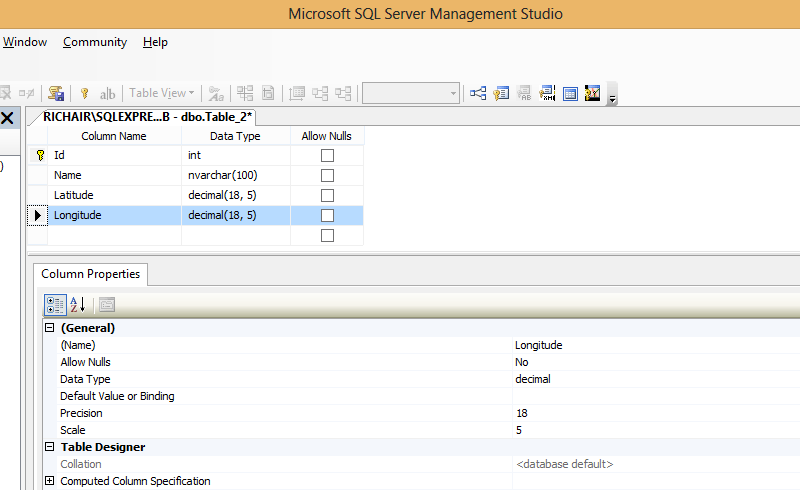The height and width of the screenshot is (490, 800).
Task: Open the Manage Check Constraints icon
Action: point(570,93)
